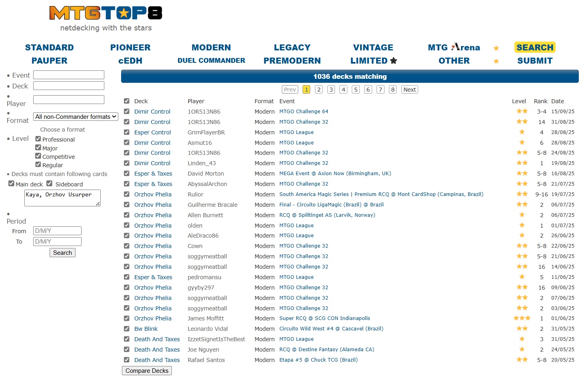Open the OTHER formats menu

(454, 61)
